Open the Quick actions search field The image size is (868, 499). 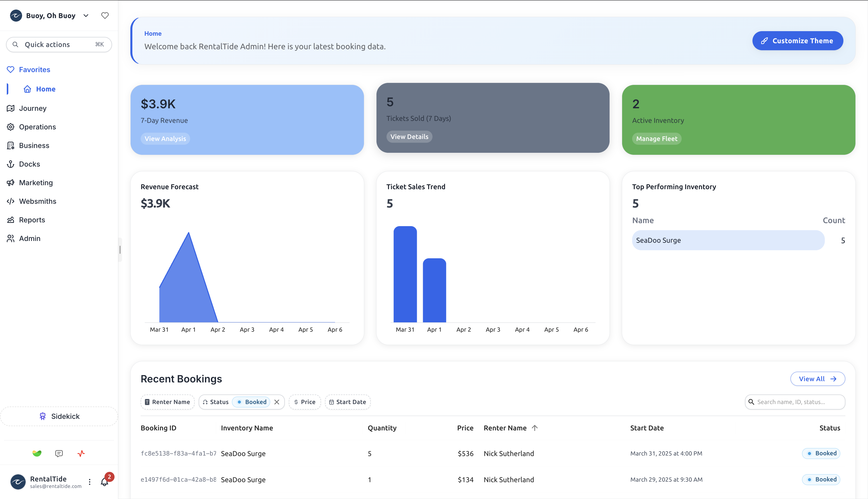click(59, 44)
